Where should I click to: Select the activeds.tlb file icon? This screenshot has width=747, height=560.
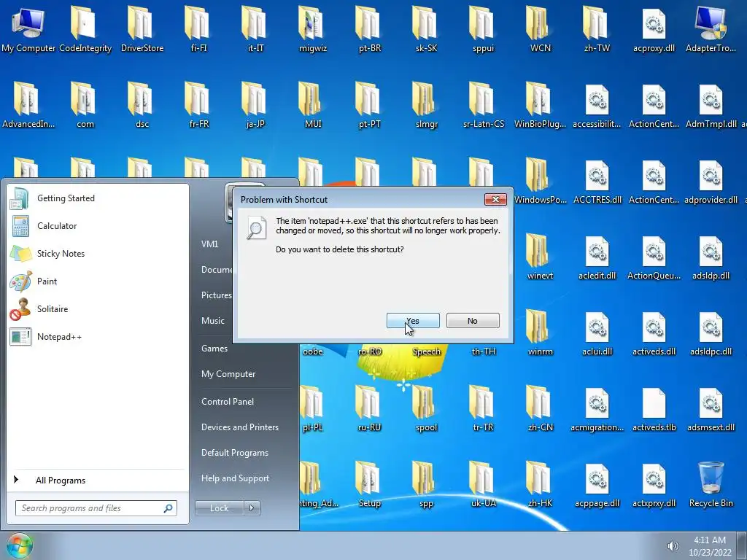coord(654,408)
